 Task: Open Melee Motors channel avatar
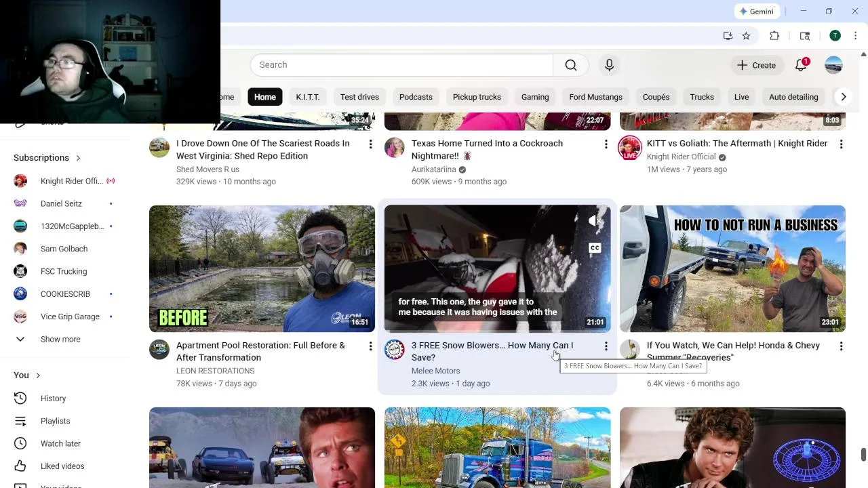click(x=395, y=350)
